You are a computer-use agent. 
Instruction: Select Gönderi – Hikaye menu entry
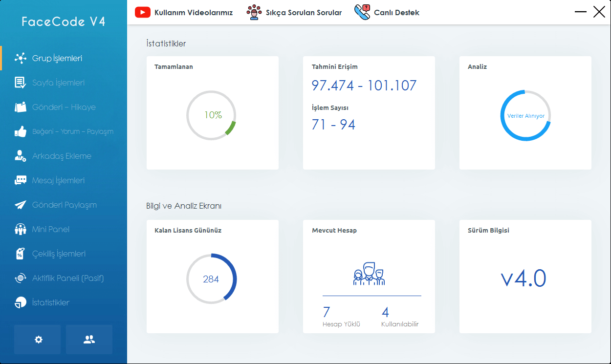(x=64, y=107)
